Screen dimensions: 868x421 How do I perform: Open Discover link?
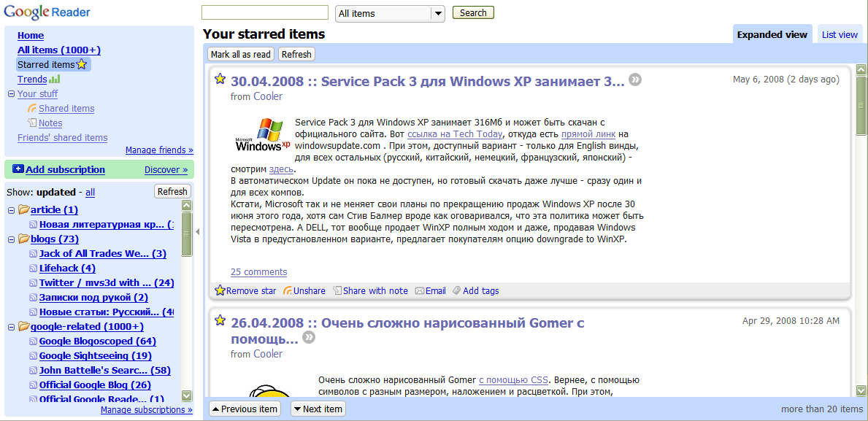pos(166,170)
